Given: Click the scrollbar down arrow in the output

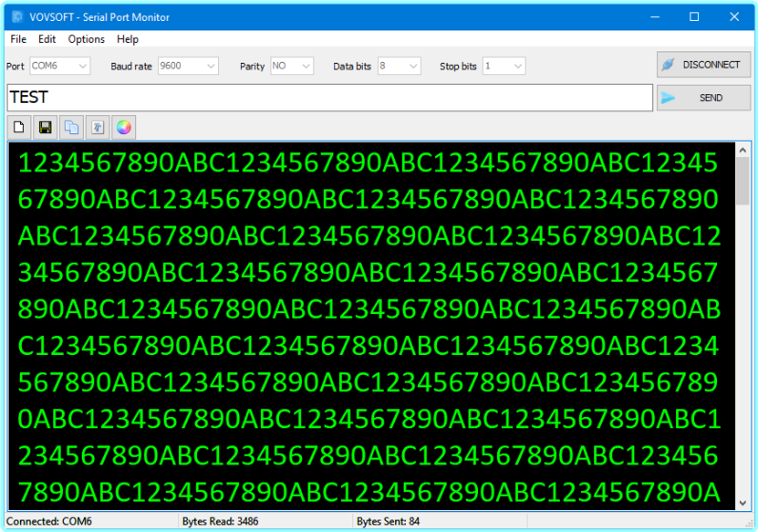Looking at the screenshot, I should 743,503.
